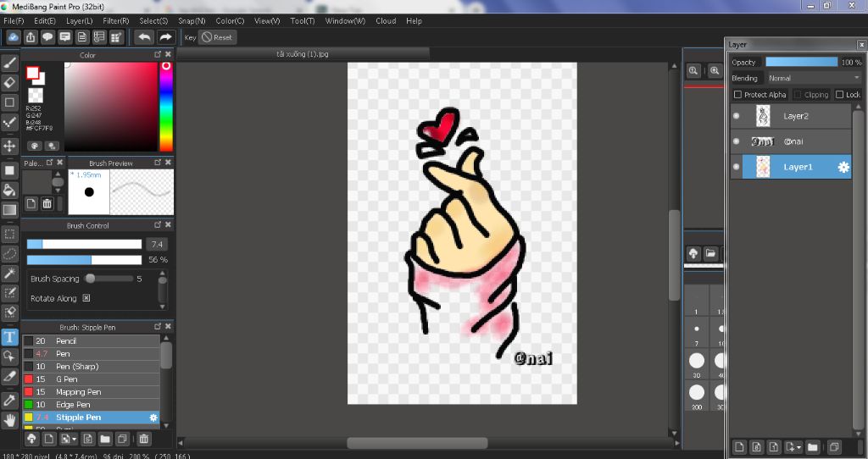Add new layer in Layer panel
Viewport: 868px width, 459px height.
[x=738, y=447]
